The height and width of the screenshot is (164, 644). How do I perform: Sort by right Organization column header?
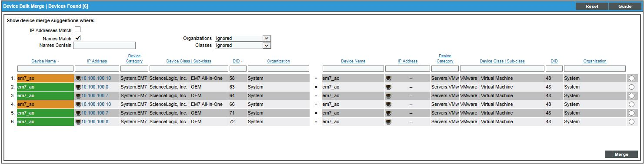coord(595,61)
